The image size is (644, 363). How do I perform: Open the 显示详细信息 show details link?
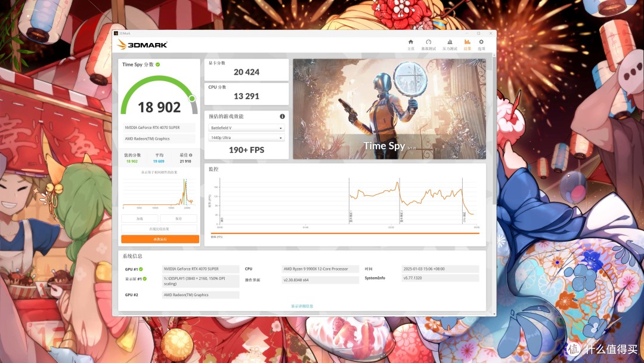click(302, 306)
